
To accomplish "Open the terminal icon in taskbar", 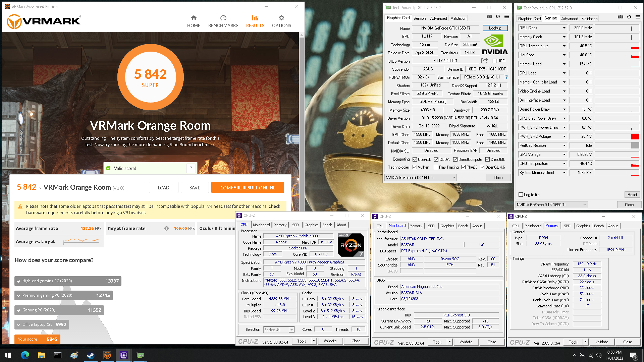I will pyautogui.click(x=58, y=355).
